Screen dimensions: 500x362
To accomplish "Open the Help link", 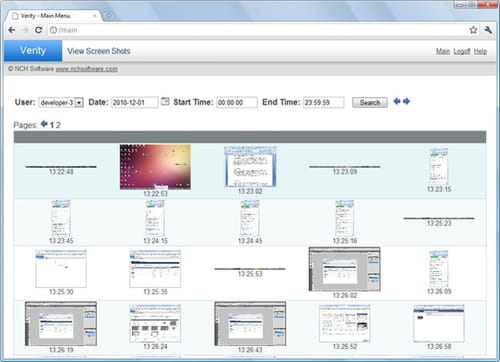I will tap(480, 51).
